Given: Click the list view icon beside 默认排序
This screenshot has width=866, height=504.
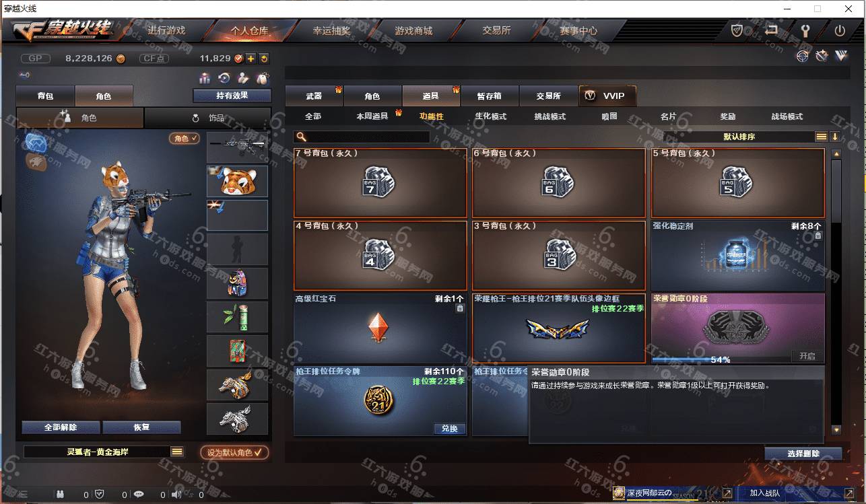Looking at the screenshot, I should (x=822, y=137).
